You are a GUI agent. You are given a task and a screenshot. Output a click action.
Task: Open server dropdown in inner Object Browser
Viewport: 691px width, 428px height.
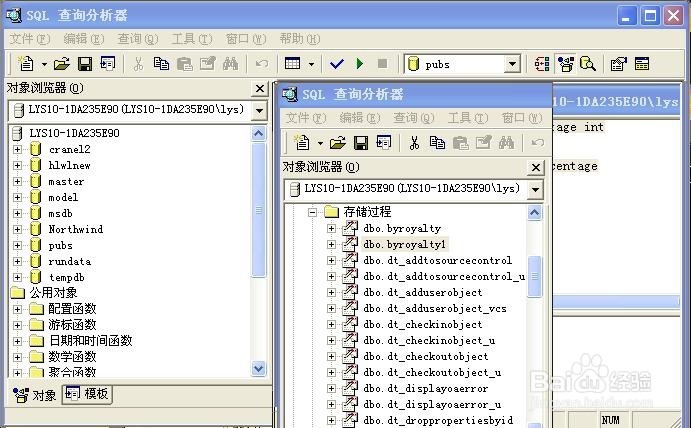[535, 190]
